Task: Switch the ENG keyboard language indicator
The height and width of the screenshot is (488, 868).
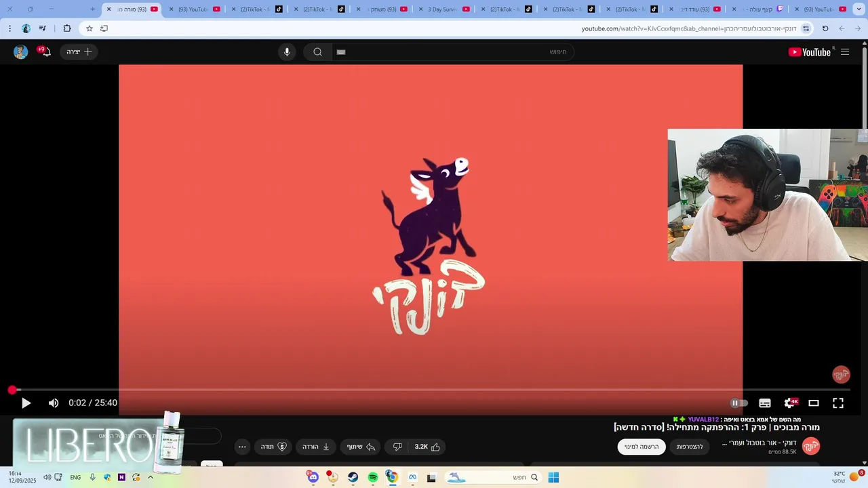Action: (75, 477)
